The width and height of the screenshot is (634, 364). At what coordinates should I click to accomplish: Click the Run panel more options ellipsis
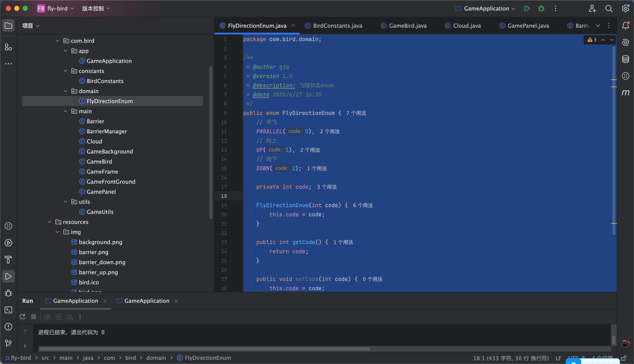point(80,317)
